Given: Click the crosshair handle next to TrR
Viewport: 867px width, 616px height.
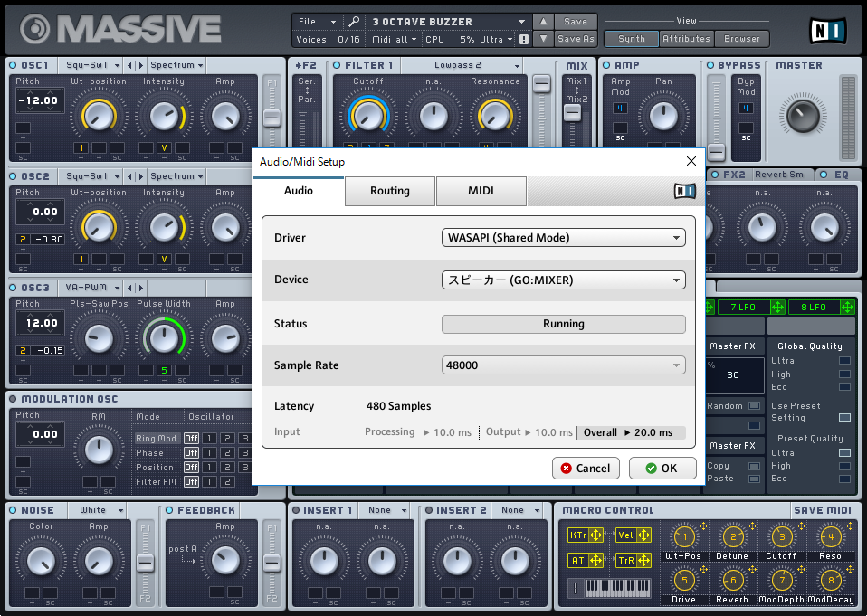Looking at the screenshot, I should tap(643, 560).
